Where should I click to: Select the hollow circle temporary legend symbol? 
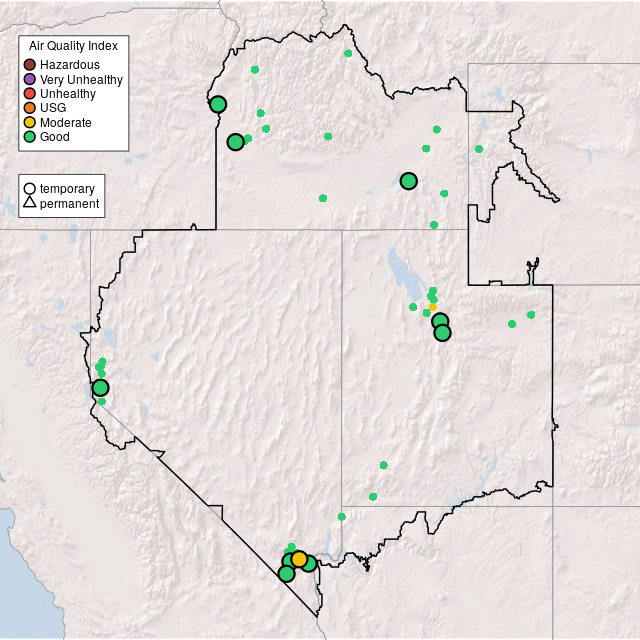point(30,188)
